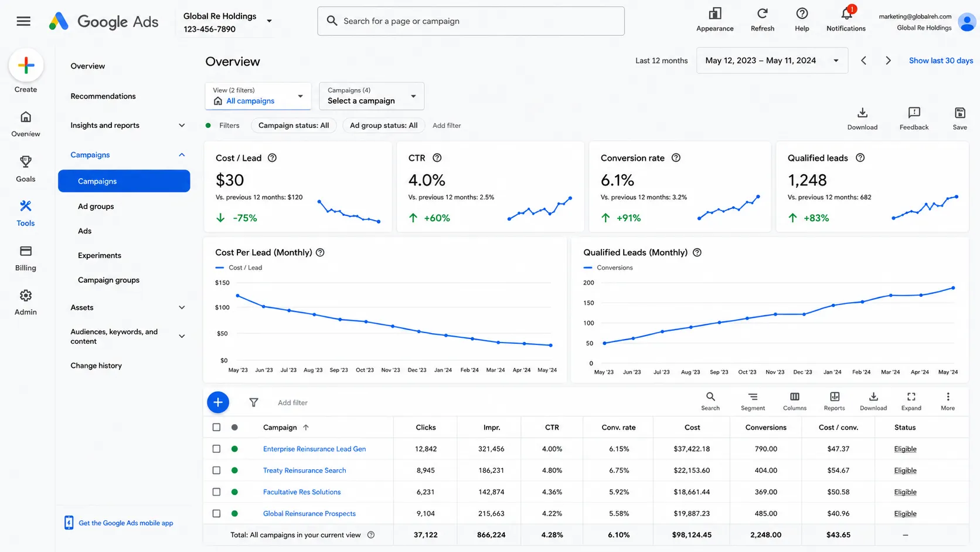The height and width of the screenshot is (552, 980).
Task: Click the Refresh icon in header
Action: (762, 13)
